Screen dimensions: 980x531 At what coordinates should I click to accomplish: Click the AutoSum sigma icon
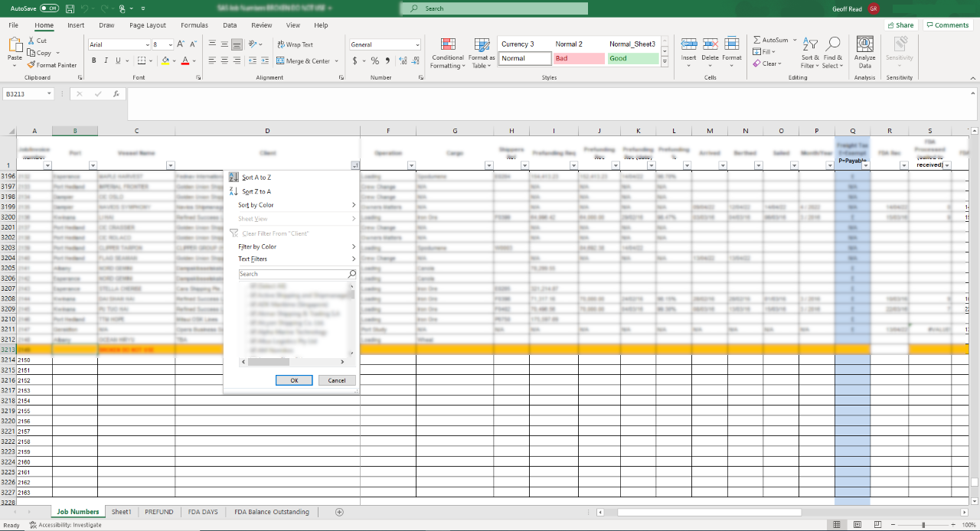pos(757,40)
